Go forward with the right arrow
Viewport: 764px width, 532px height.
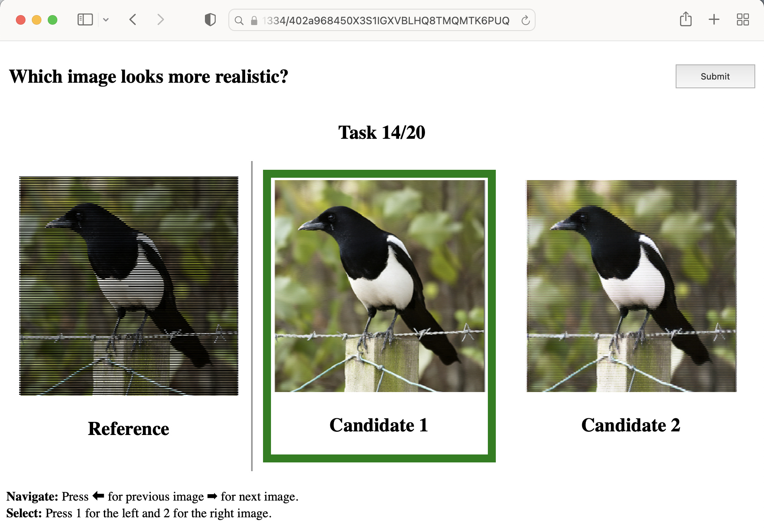coord(160,19)
